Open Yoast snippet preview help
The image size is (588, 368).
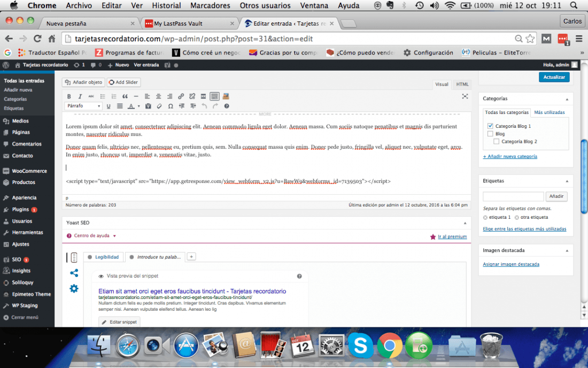pos(299,276)
